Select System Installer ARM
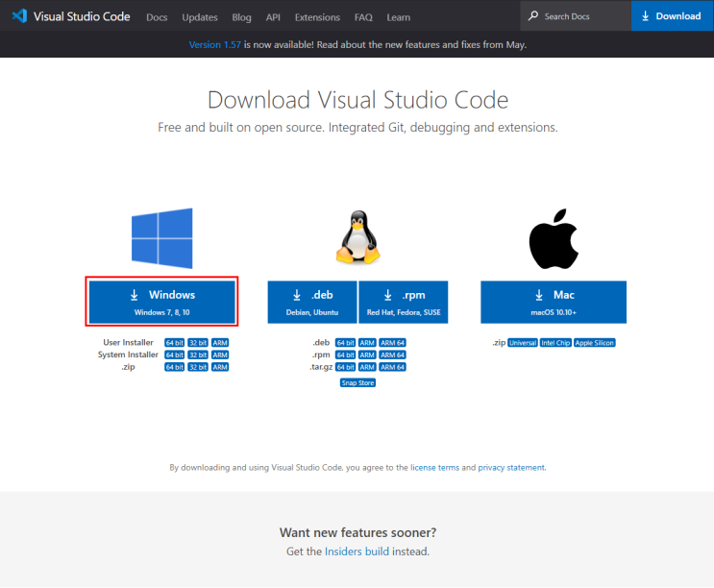This screenshot has height=588, width=714. point(220,355)
